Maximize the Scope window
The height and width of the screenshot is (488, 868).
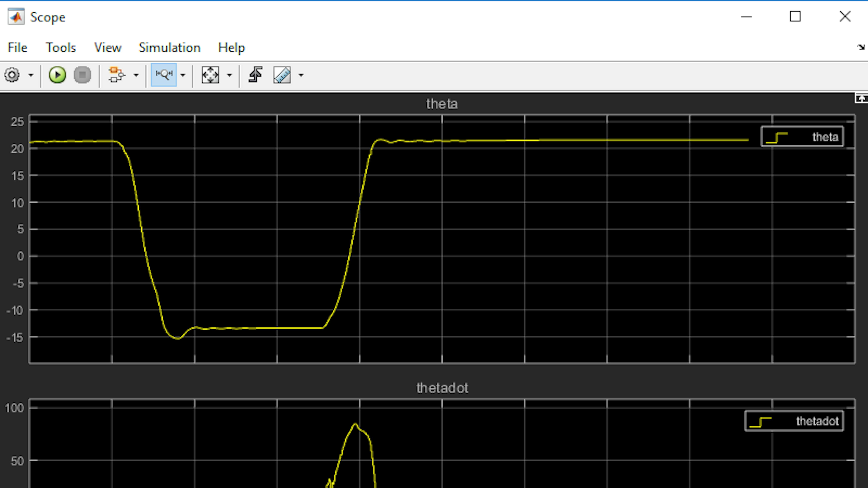tap(795, 16)
